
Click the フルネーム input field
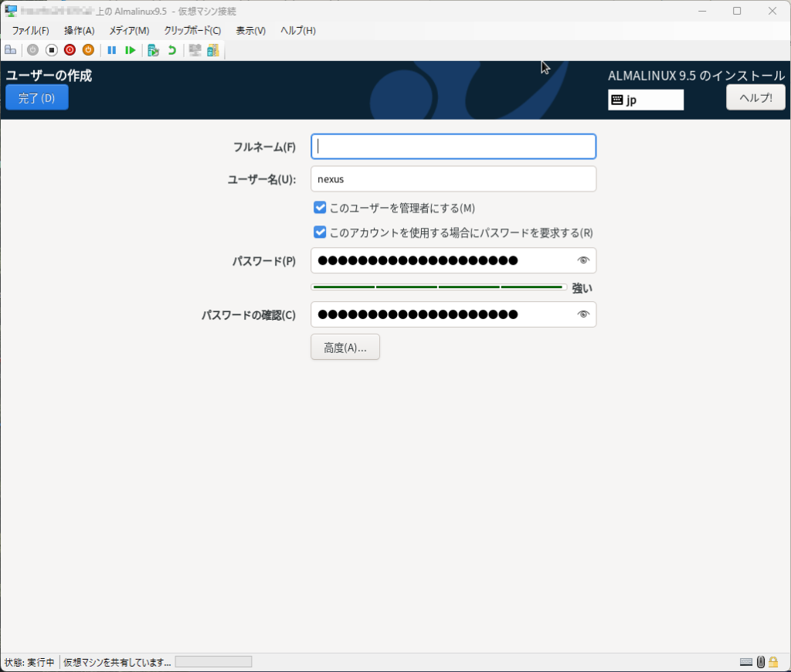click(x=453, y=147)
